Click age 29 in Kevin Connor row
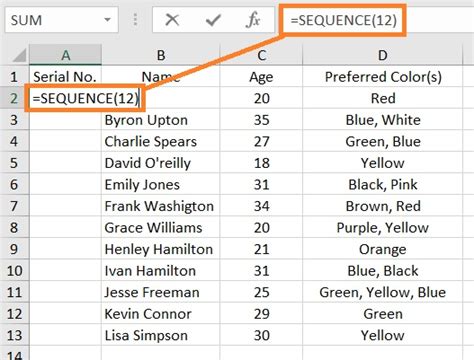The image size is (474, 360). (261, 314)
